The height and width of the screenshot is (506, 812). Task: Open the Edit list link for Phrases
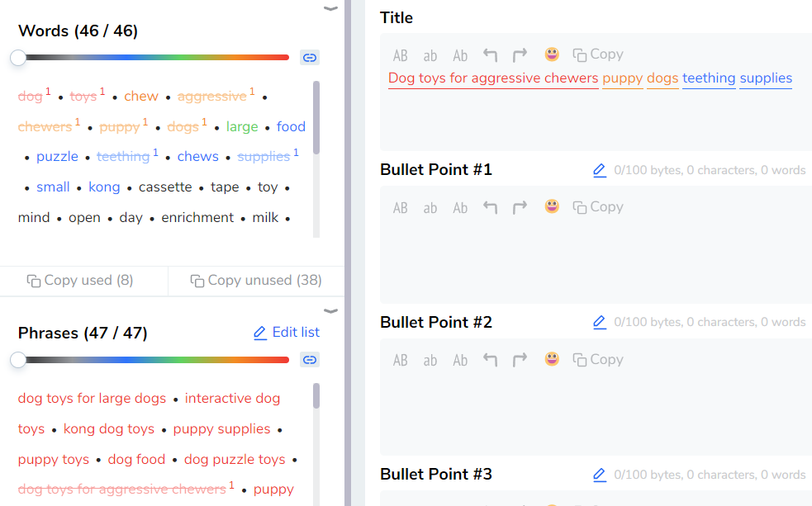tap(286, 333)
